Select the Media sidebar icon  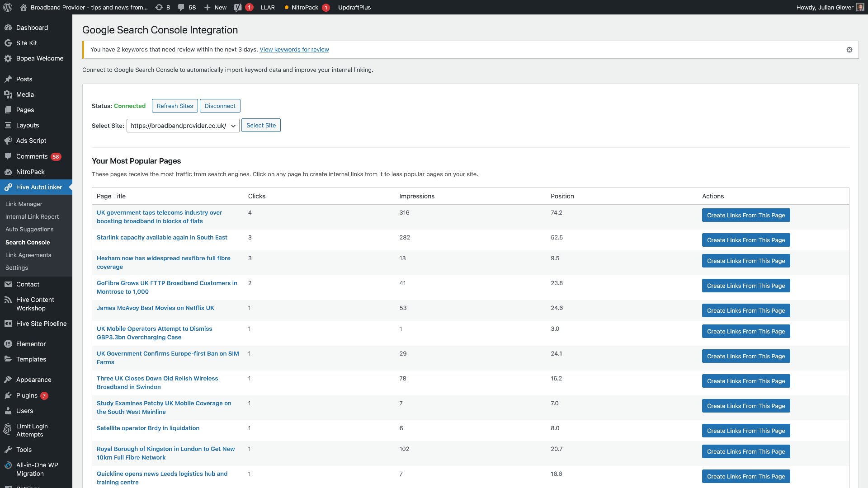(8, 94)
